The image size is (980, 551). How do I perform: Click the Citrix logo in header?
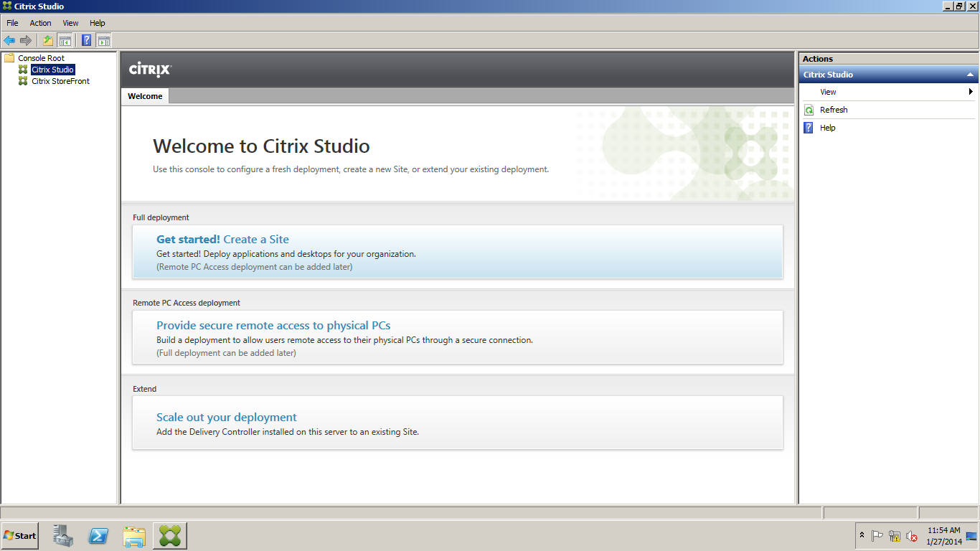(150, 70)
